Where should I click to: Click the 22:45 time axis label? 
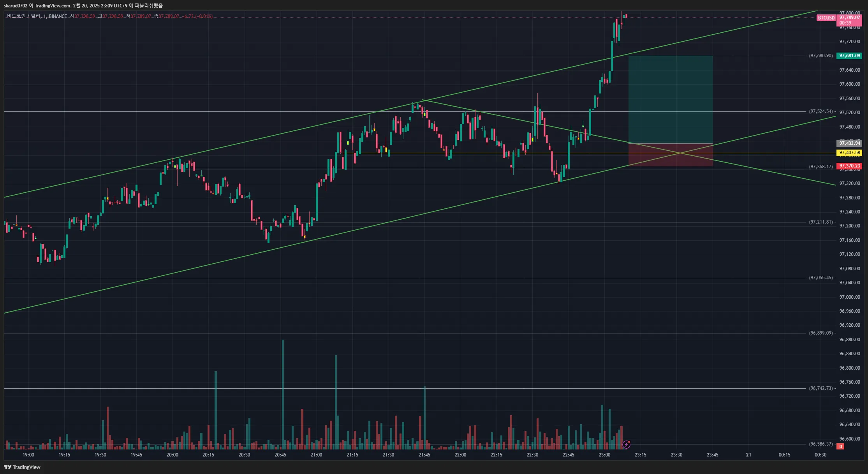tap(568, 455)
